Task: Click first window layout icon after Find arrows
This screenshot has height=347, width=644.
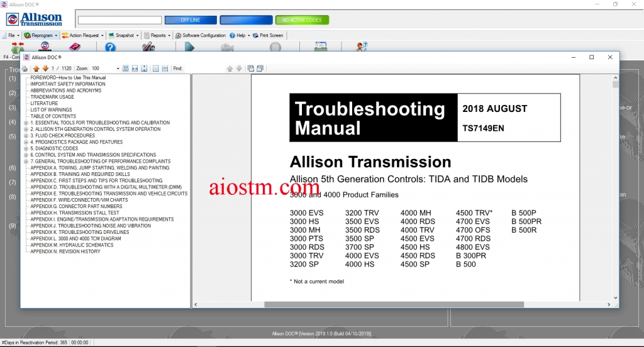Action: coord(250,69)
